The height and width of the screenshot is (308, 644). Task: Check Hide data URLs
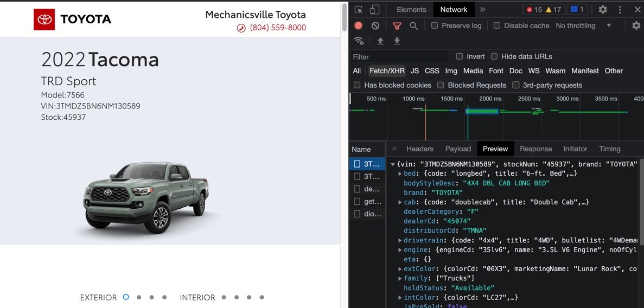click(x=494, y=56)
